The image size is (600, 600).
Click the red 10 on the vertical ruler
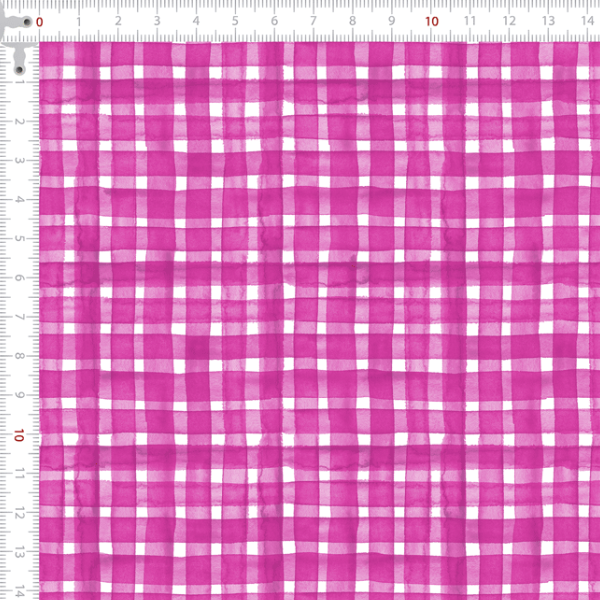click(19, 435)
